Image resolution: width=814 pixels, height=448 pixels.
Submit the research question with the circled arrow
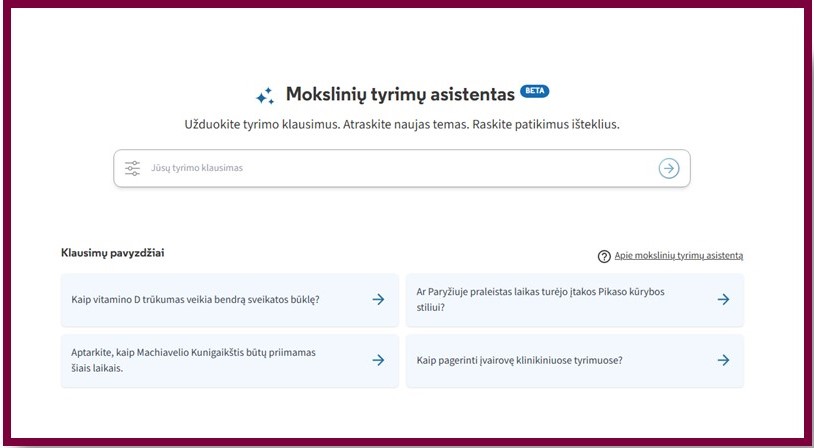668,168
